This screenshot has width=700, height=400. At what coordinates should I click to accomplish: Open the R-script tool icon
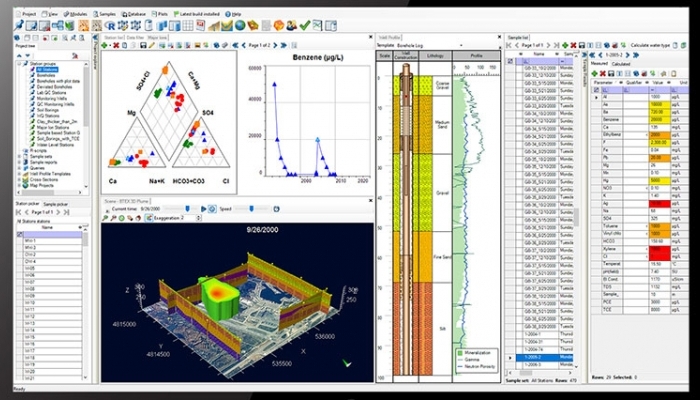coord(109,25)
